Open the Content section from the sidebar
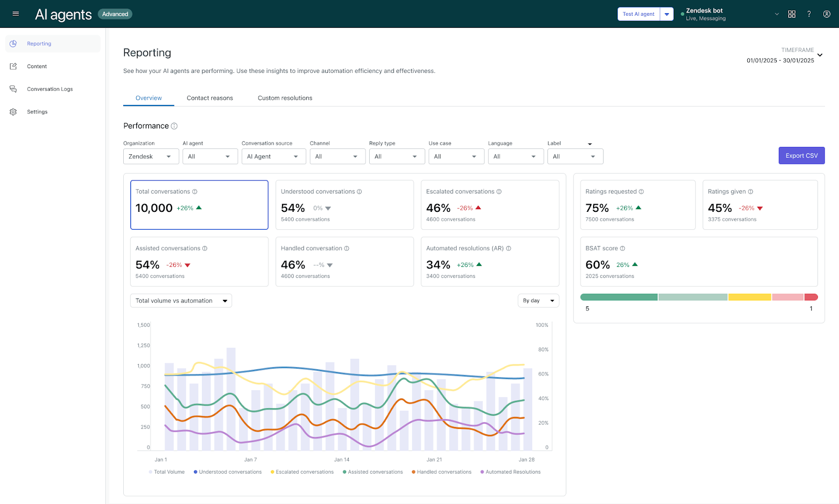 37,66
